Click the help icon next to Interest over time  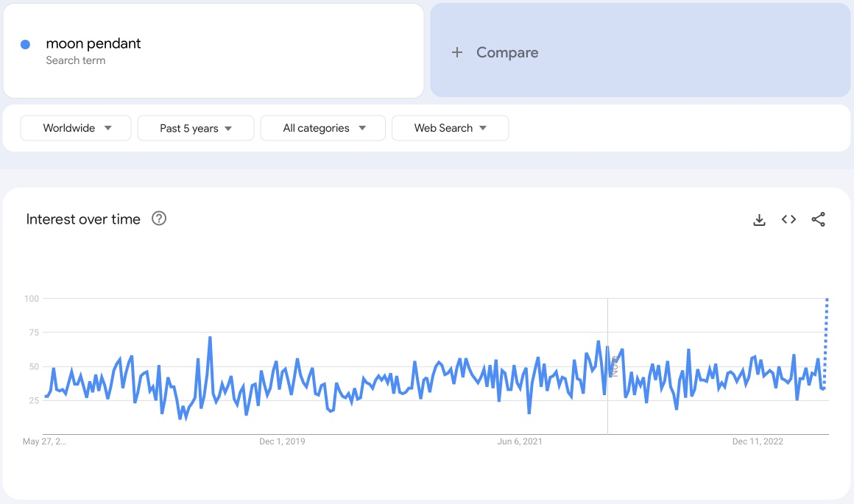pyautogui.click(x=159, y=219)
